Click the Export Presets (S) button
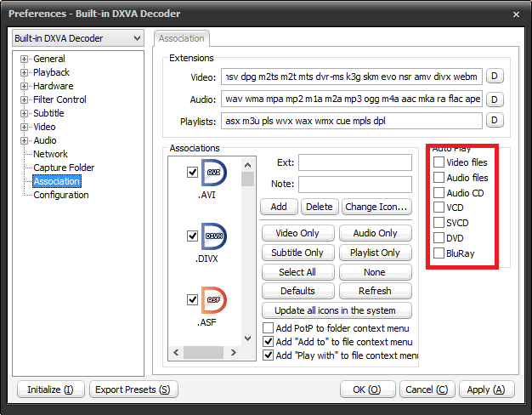532x415 pixels. point(133,389)
